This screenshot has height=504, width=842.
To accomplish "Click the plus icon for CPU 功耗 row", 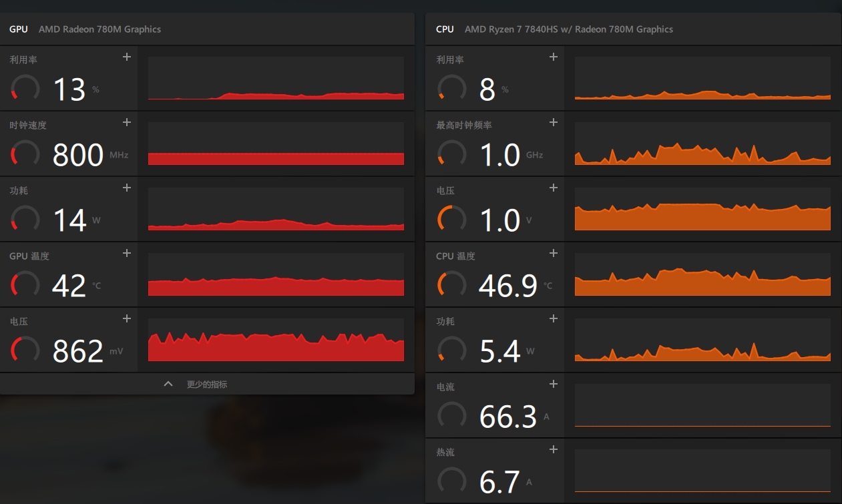I will (x=553, y=319).
